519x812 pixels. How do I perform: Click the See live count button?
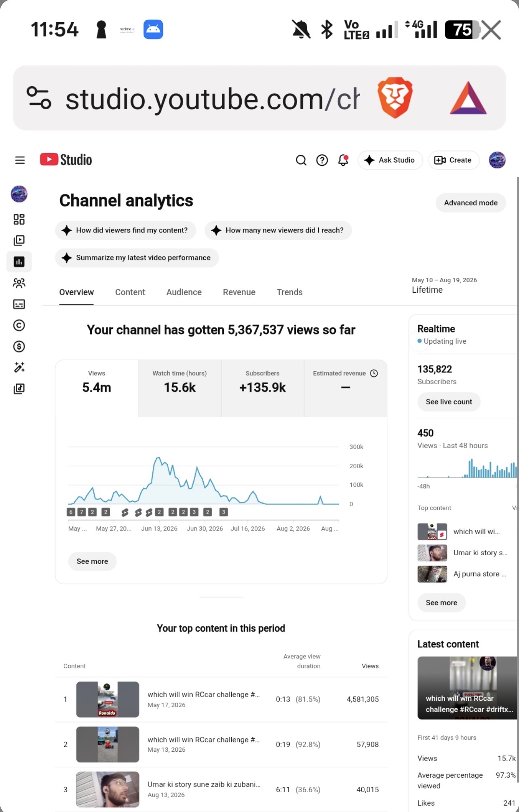point(449,402)
